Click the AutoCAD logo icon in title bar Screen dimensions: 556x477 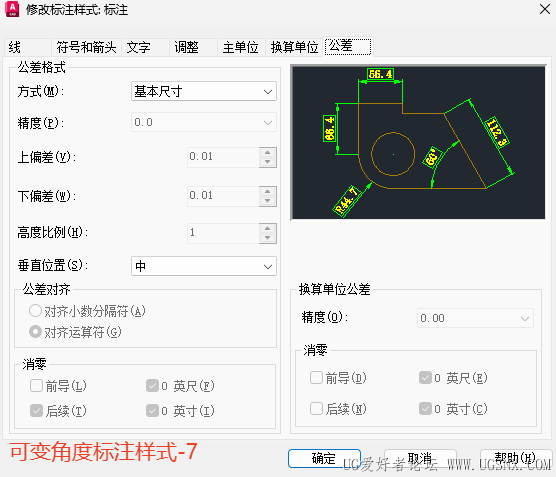12,9
